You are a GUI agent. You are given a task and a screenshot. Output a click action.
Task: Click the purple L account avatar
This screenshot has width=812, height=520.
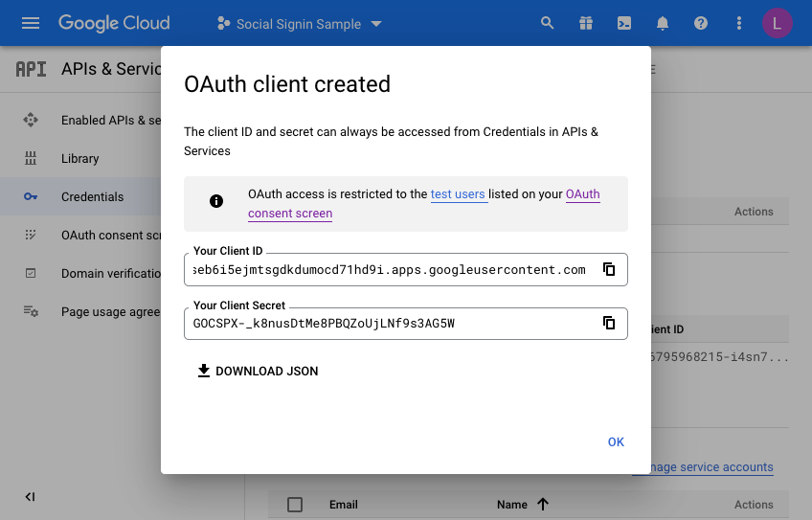(777, 23)
